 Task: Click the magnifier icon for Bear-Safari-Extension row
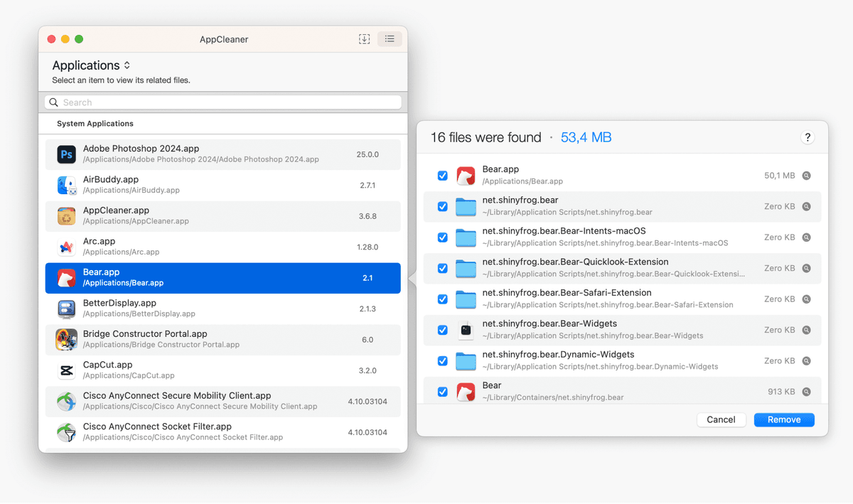point(806,299)
